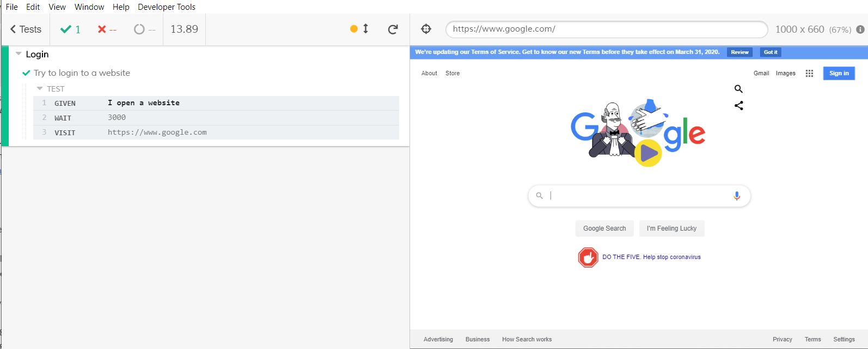Open the Help menu

pyautogui.click(x=121, y=7)
